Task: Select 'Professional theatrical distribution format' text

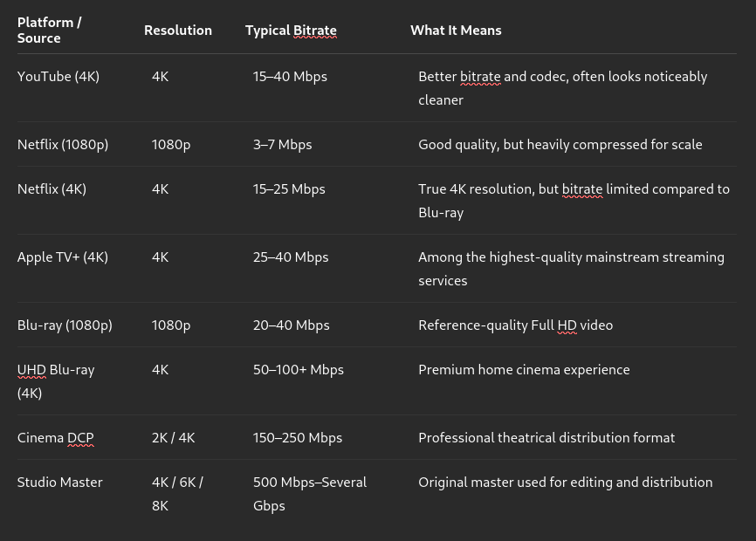Action: pyautogui.click(x=546, y=438)
